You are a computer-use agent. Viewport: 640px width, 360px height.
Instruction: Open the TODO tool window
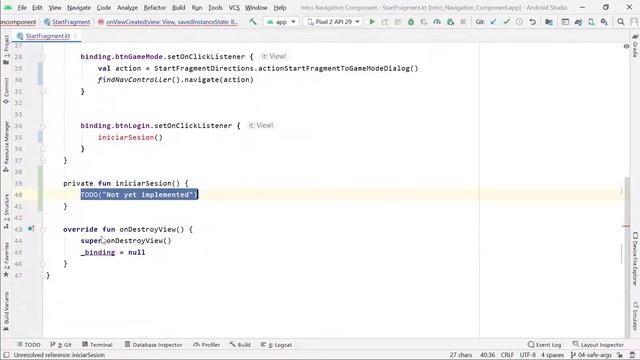pos(29,345)
